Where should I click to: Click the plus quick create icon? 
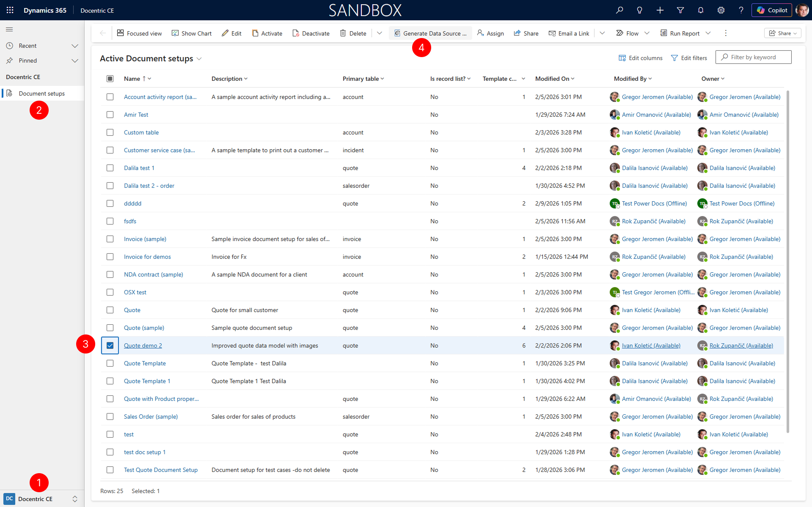[x=660, y=10]
